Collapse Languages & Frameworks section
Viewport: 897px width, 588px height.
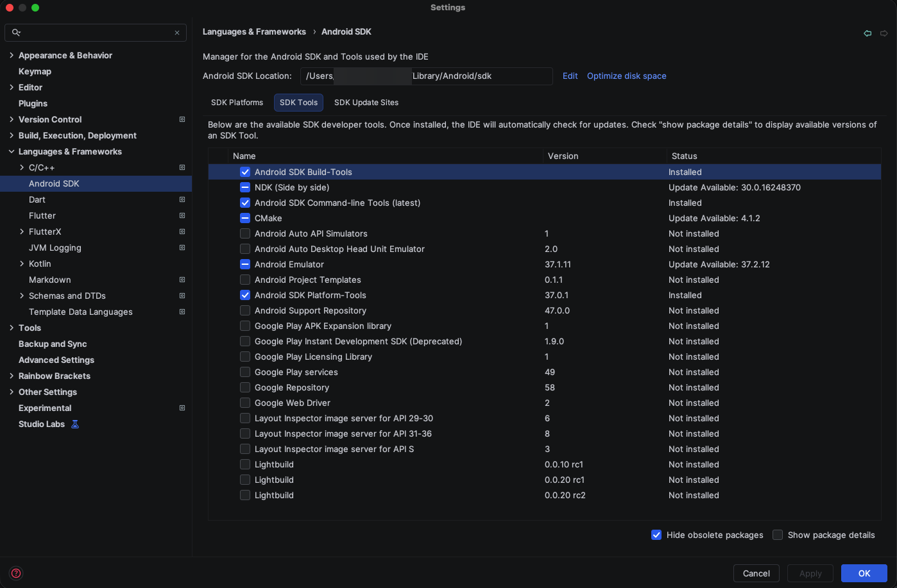(x=12, y=151)
